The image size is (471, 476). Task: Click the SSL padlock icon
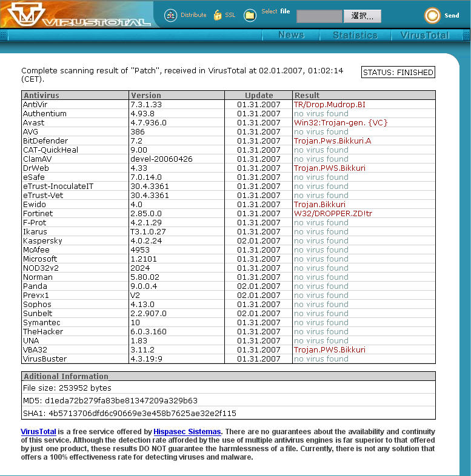pyautogui.click(x=218, y=15)
